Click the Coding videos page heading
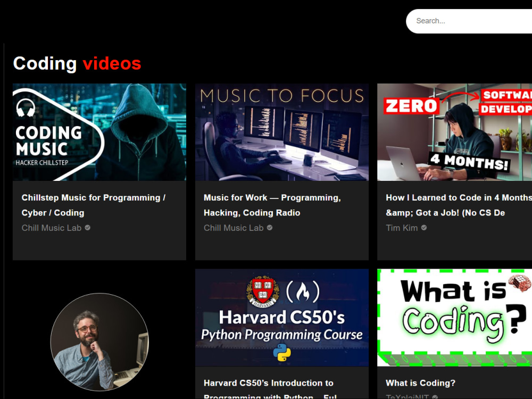Image resolution: width=532 pixels, height=399 pixels. [77, 63]
